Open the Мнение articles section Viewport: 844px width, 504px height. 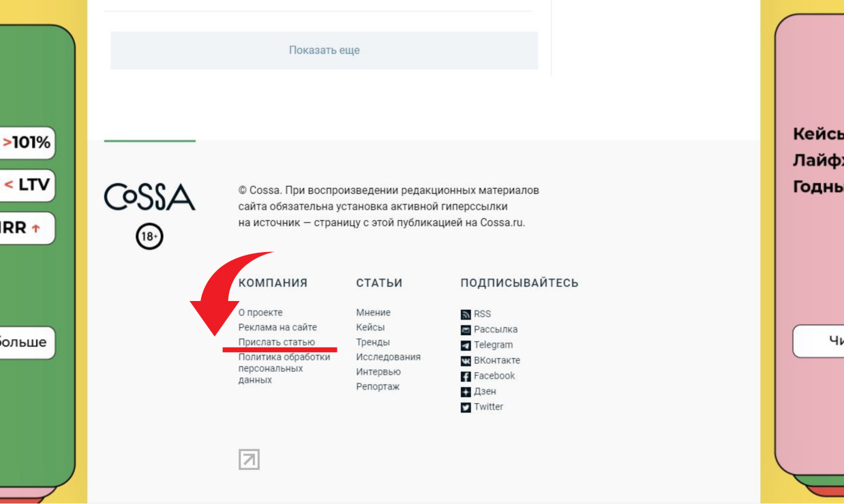point(373,313)
